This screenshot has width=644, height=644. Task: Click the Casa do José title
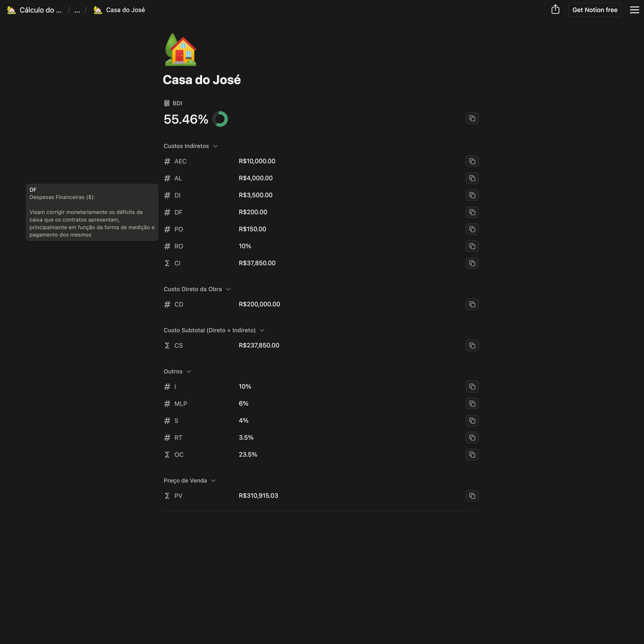point(201,80)
